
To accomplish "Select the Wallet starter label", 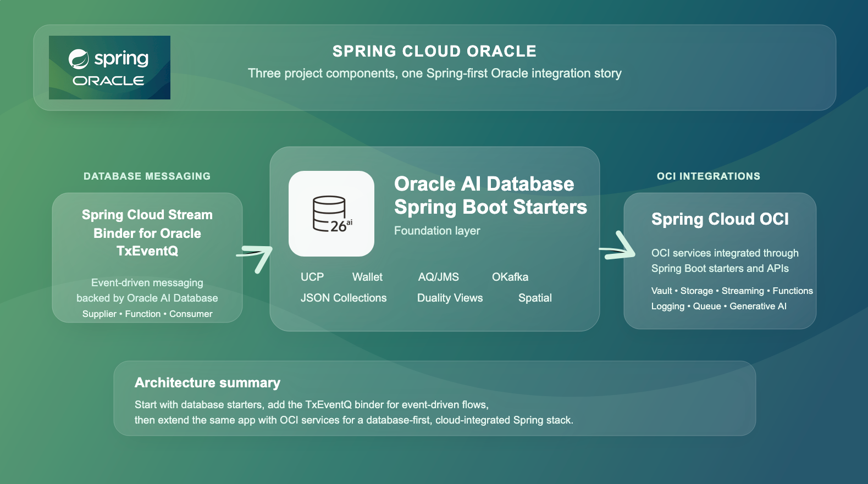I will pos(367,277).
